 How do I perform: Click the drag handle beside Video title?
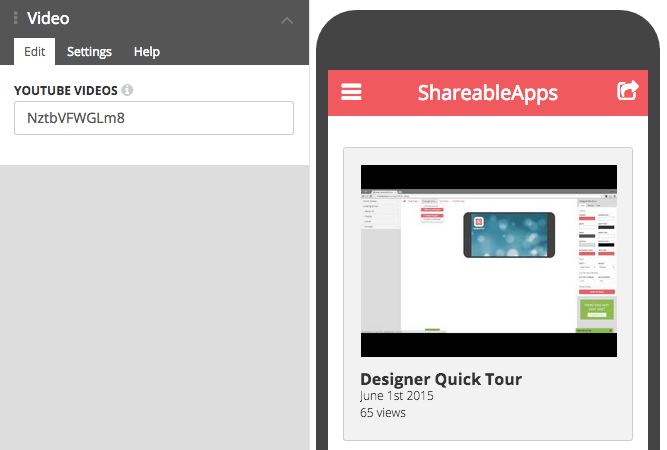[x=16, y=18]
